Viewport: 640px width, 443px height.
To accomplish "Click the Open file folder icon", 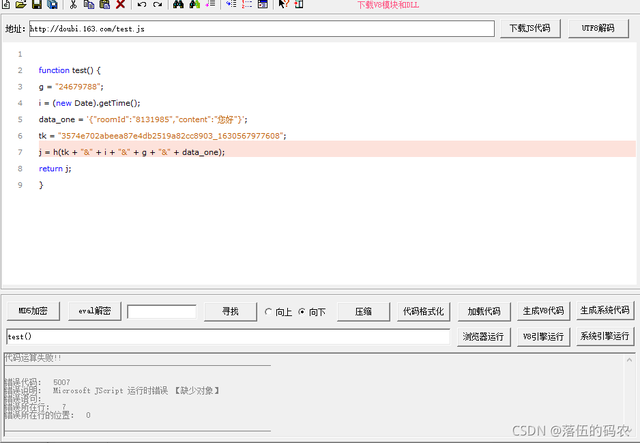I will click(20, 5).
